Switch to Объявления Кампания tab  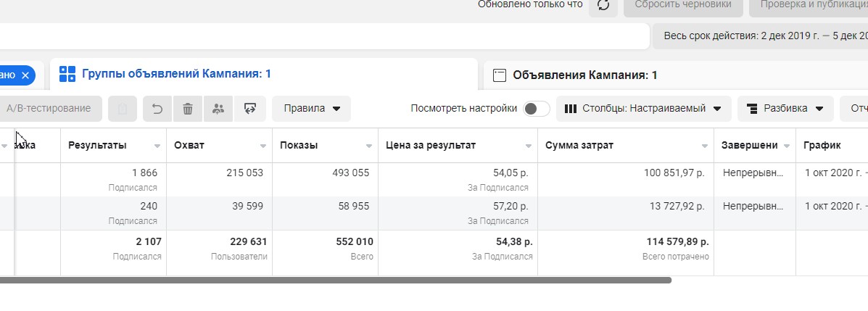click(584, 75)
